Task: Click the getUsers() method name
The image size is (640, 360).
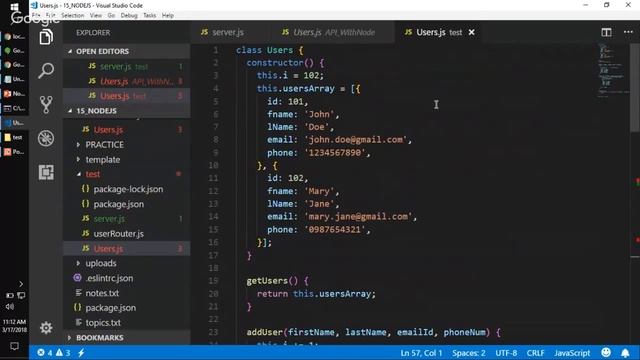Action: click(x=272, y=281)
